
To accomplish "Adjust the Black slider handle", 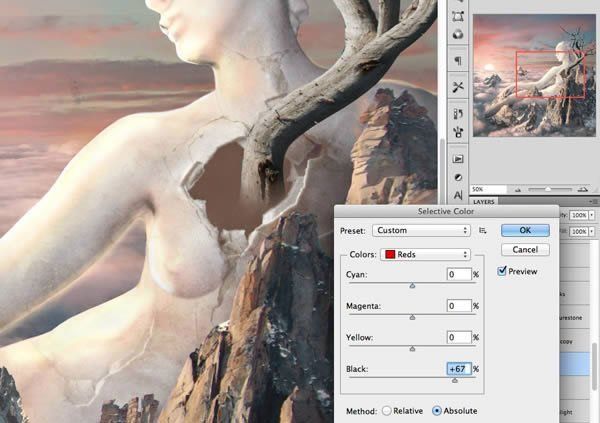I will pyautogui.click(x=455, y=380).
